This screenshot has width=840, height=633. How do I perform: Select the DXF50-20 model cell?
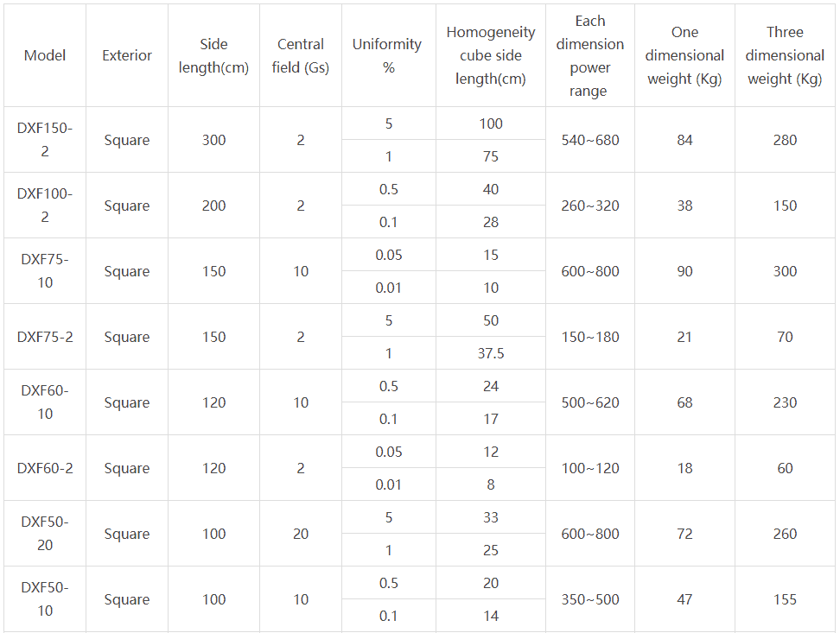click(x=45, y=534)
